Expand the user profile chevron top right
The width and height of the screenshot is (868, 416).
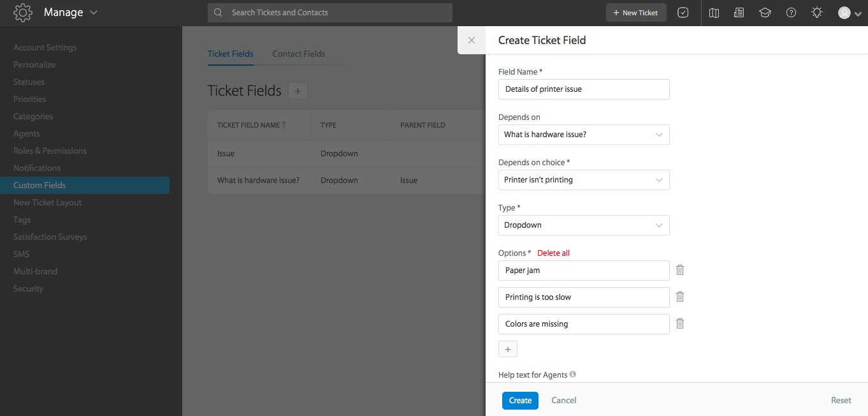point(858,13)
